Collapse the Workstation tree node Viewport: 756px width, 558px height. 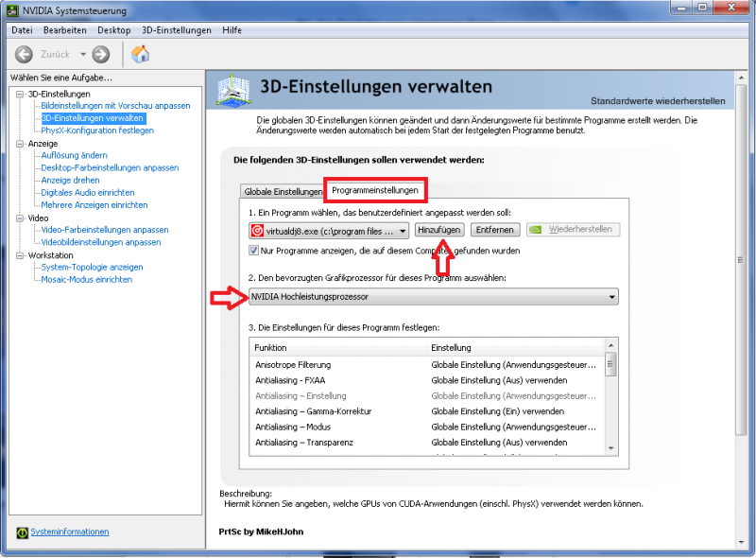pos(20,255)
